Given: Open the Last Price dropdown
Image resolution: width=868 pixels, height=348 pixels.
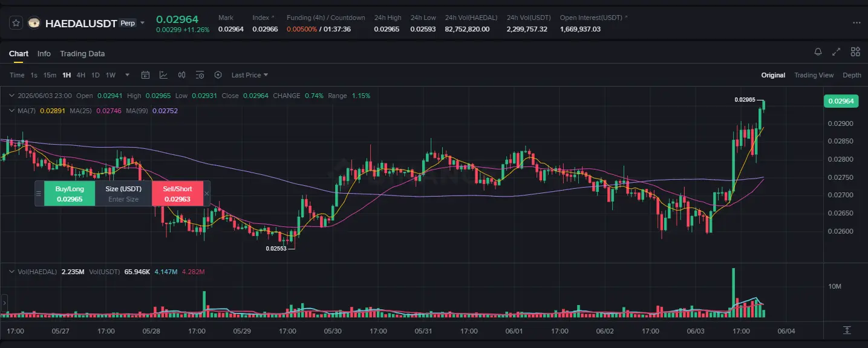Looking at the screenshot, I should [x=250, y=75].
